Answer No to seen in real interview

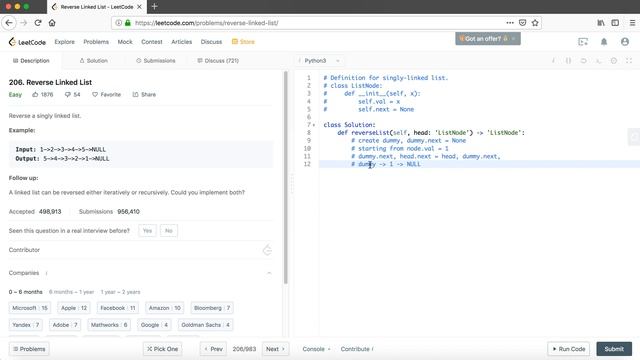point(169,231)
